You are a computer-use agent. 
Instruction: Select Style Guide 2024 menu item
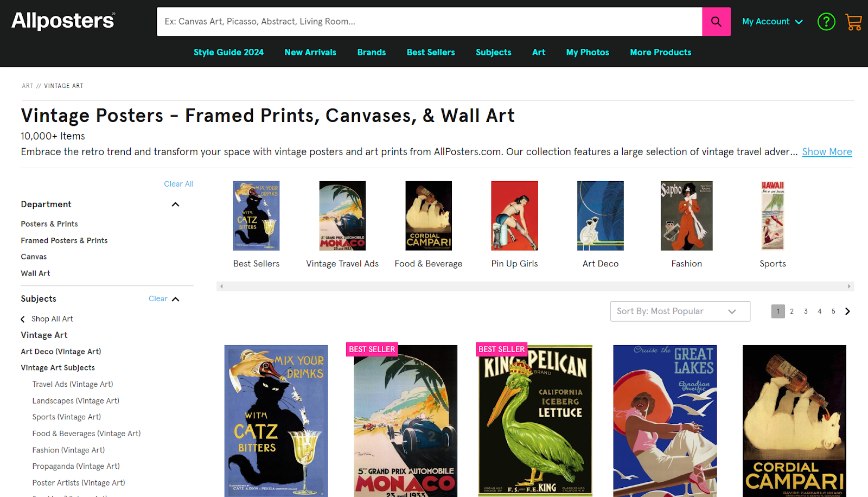(x=228, y=53)
